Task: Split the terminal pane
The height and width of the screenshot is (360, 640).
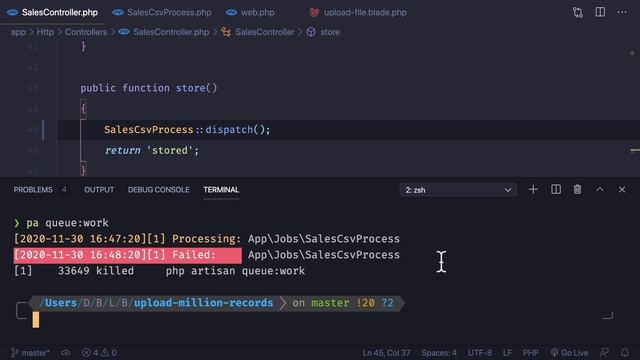Action: 556,189
